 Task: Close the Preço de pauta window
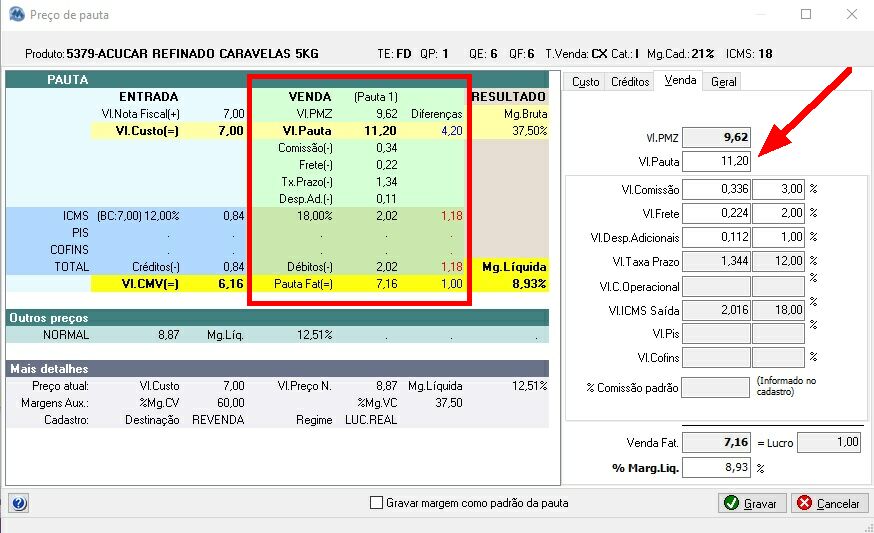852,14
